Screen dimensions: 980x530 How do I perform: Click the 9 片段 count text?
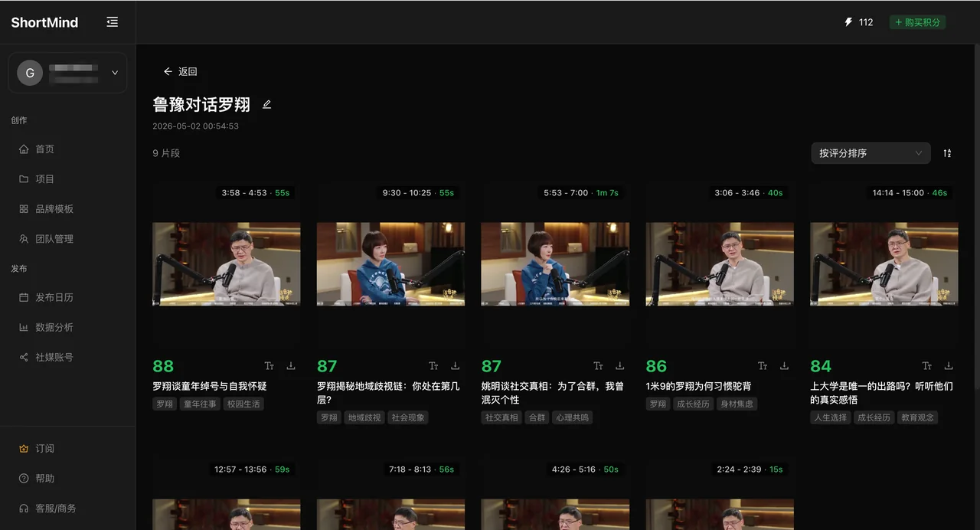tap(166, 153)
